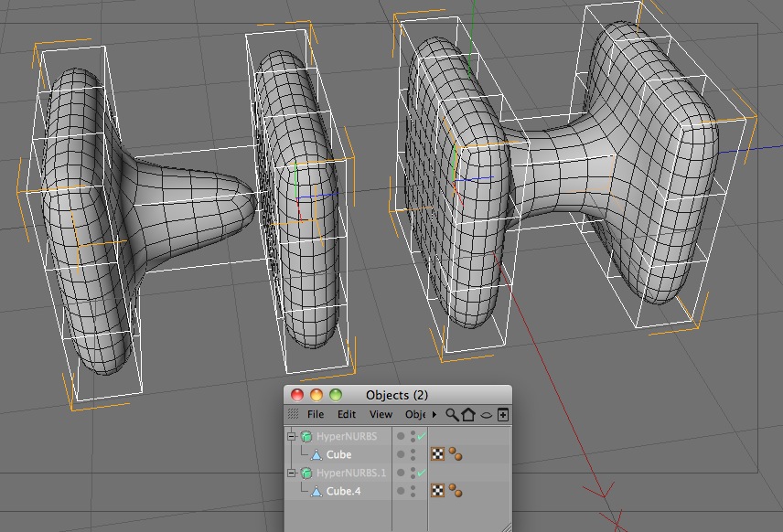This screenshot has height=532, width=783.
Task: Select the HyperNURBS object name
Action: [x=347, y=436]
